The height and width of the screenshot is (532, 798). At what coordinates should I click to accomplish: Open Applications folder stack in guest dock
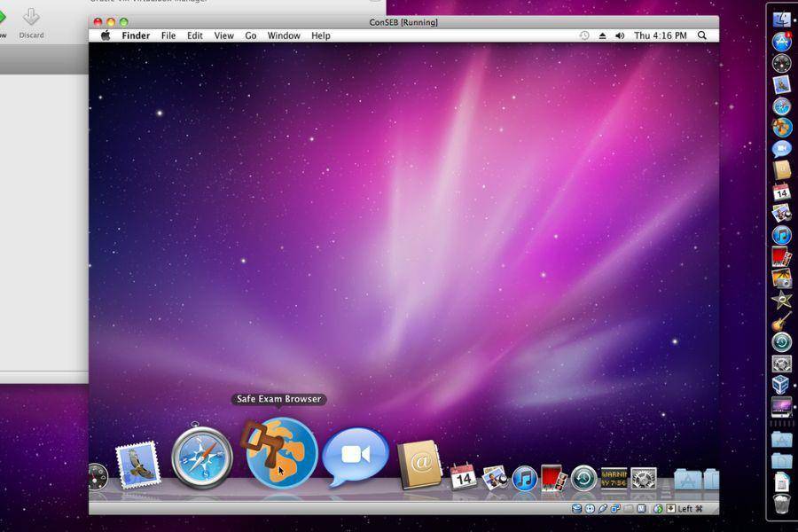(687, 479)
